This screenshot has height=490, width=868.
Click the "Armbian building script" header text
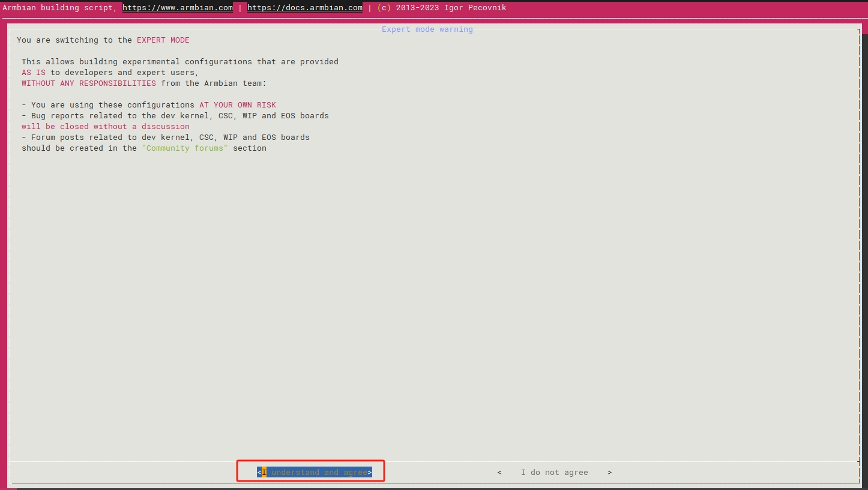(58, 8)
